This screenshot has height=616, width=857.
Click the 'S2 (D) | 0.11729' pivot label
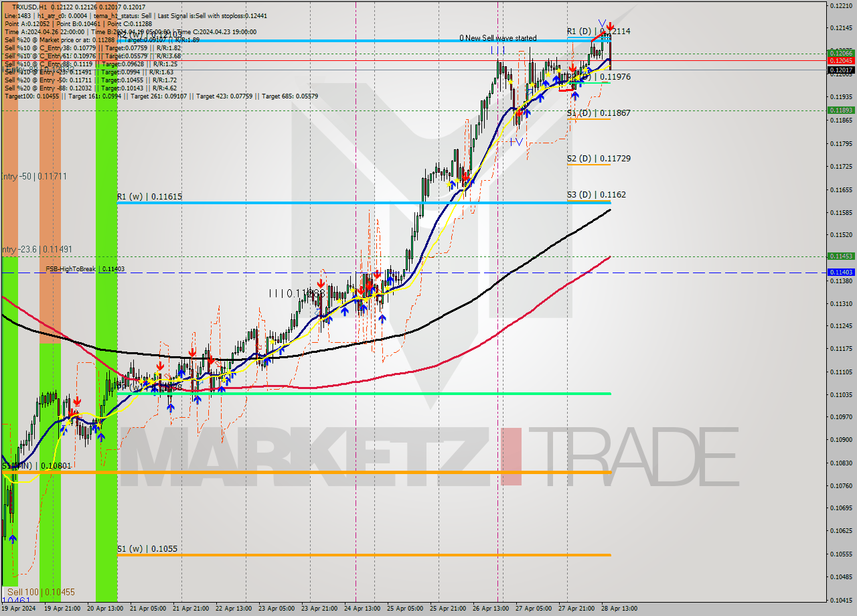click(x=599, y=159)
